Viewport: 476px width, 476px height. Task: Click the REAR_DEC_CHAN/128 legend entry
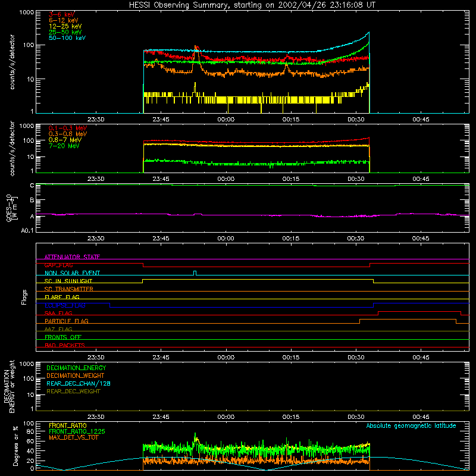point(79,383)
